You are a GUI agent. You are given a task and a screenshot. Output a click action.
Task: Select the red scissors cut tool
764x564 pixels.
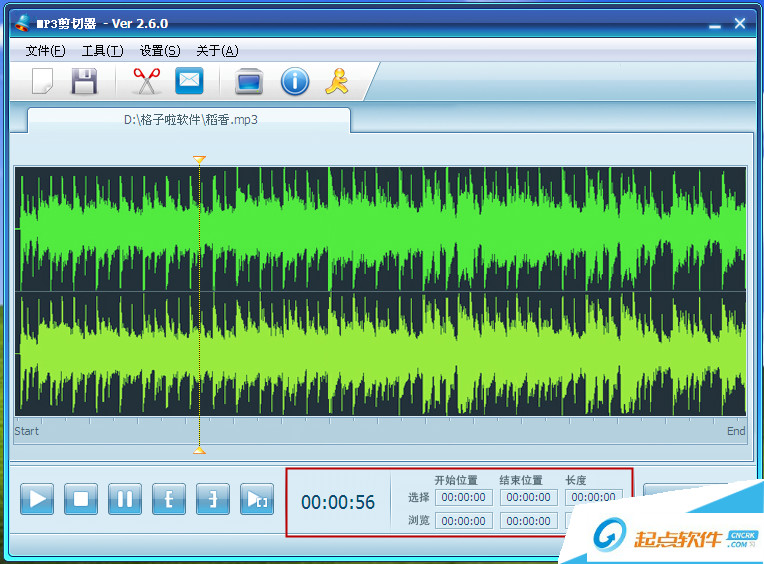click(x=147, y=81)
